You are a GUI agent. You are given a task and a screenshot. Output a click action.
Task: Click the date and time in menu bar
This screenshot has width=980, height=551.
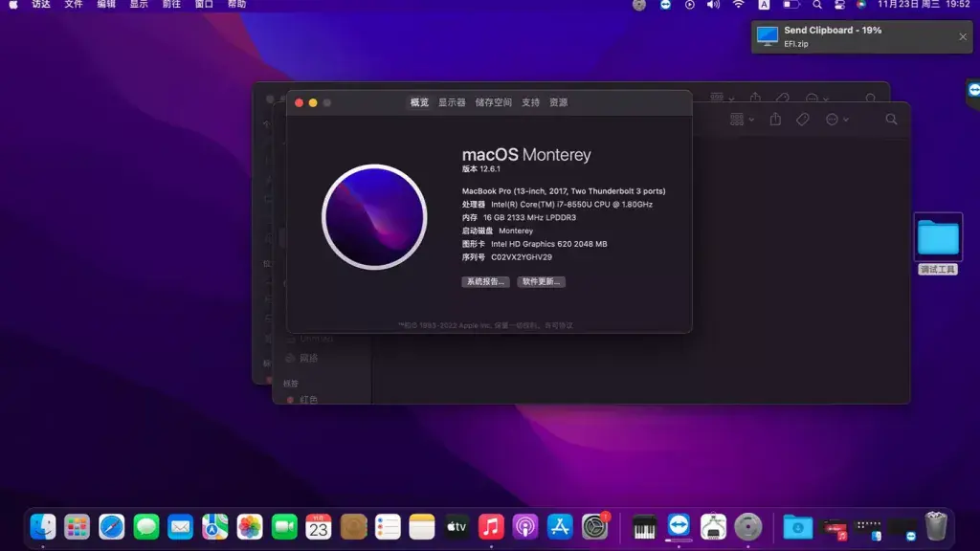click(924, 5)
